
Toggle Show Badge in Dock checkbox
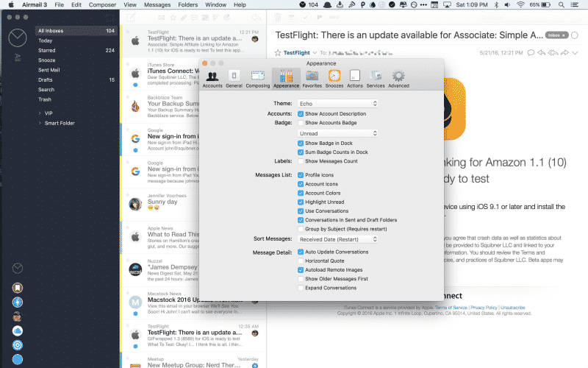coord(301,143)
